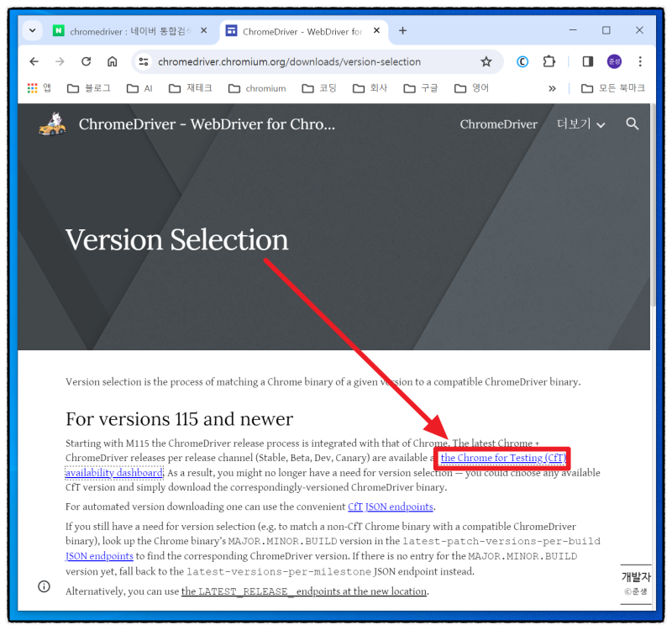Toggle the browser side panel
672x630 pixels.
click(588, 61)
